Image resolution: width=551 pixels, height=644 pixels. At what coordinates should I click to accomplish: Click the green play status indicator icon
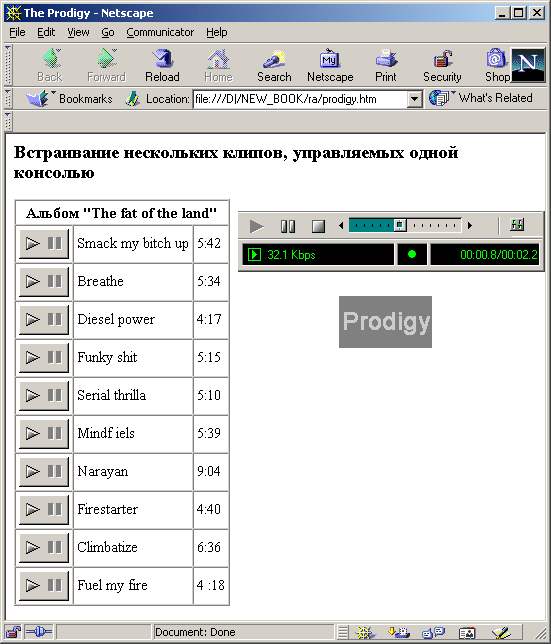coord(254,255)
